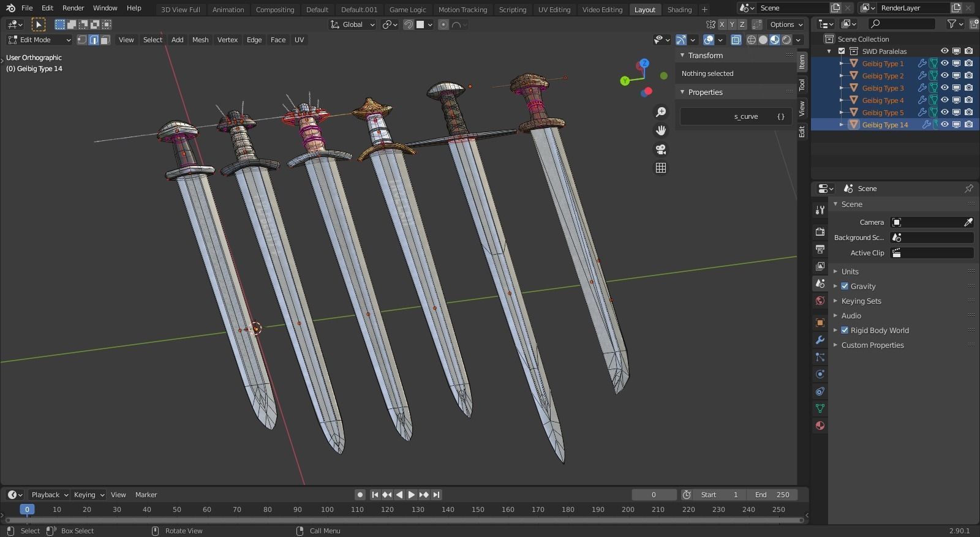Toggle SWD Paralelas collection checkbox
980x537 pixels.
[x=842, y=51]
